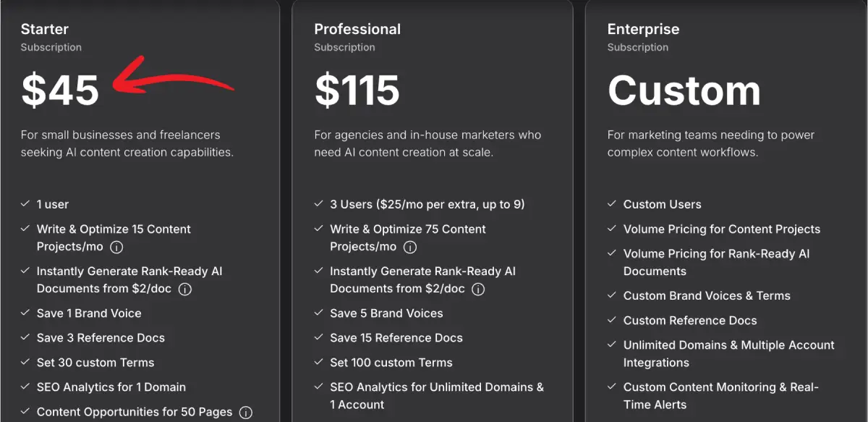868x422 pixels.
Task: Click the Custom price on Enterprise
Action: 684,90
